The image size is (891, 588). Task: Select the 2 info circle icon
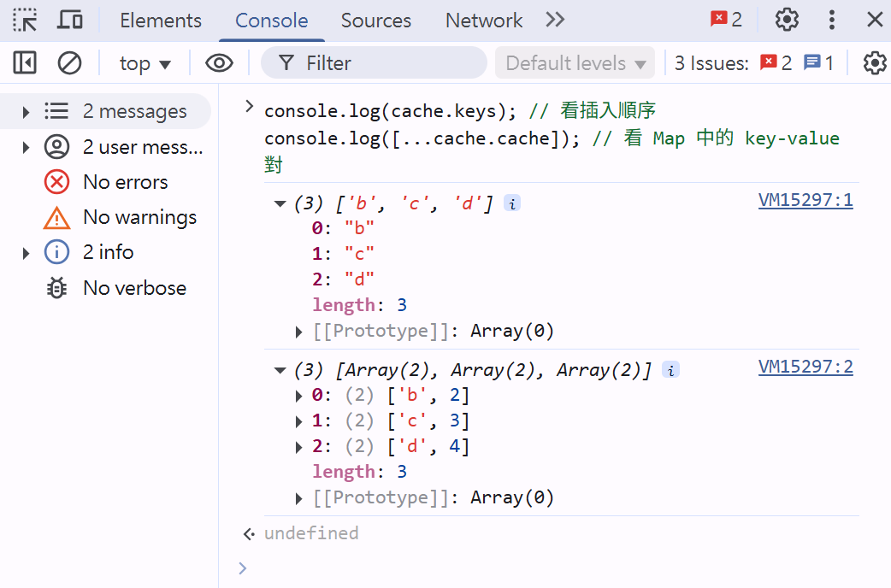56,252
